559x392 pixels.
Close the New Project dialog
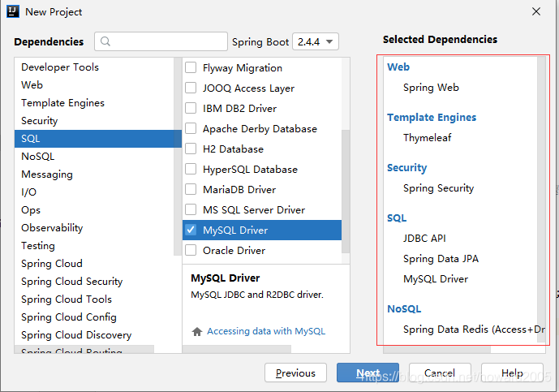tap(536, 11)
